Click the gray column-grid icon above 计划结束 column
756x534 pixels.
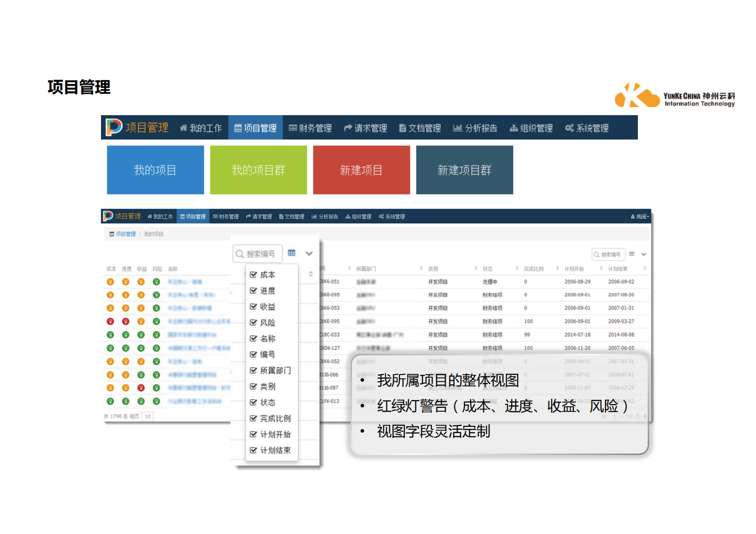tap(632, 254)
